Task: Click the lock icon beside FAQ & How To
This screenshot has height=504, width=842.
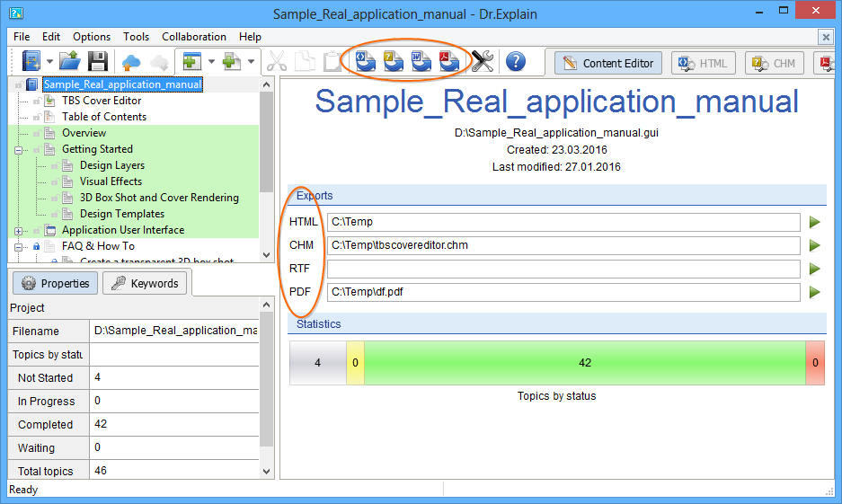Action: (x=37, y=246)
